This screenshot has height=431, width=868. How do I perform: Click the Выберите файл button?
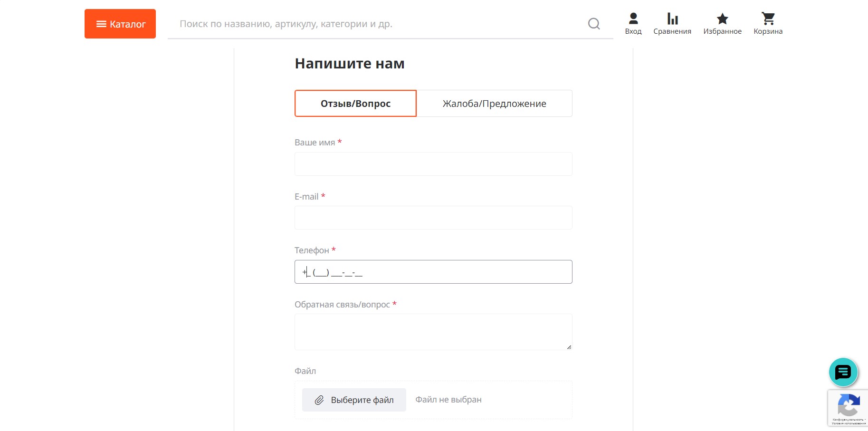point(354,400)
